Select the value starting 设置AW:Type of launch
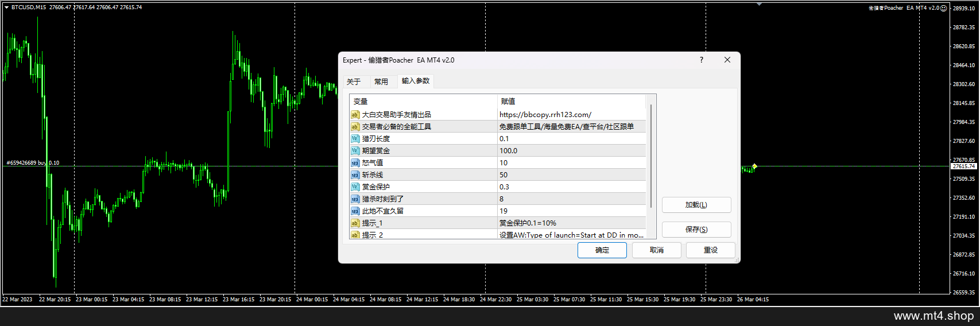The image size is (980, 326). pos(571,235)
